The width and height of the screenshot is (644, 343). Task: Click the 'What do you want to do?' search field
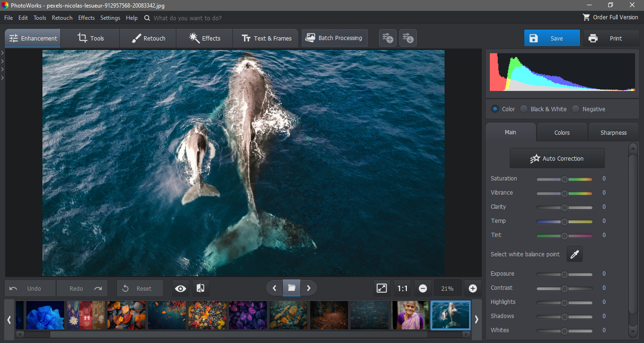pos(188,18)
